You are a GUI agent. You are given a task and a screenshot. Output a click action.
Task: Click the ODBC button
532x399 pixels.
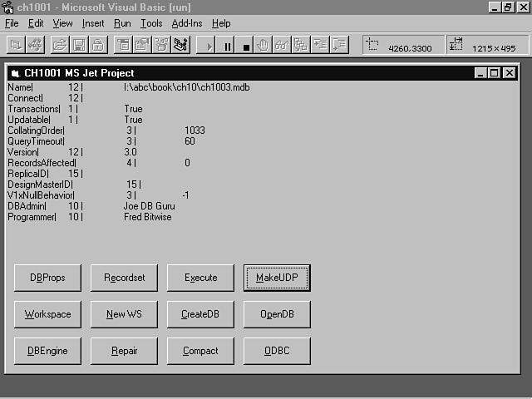(x=277, y=351)
